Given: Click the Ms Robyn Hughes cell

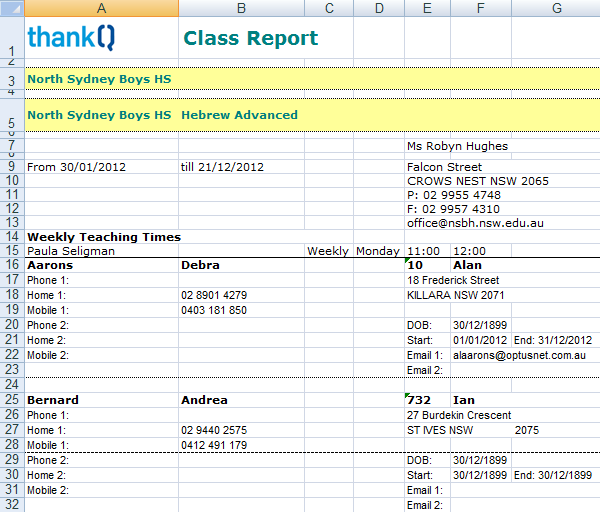Looking at the screenshot, I should pyautogui.click(x=457, y=146).
